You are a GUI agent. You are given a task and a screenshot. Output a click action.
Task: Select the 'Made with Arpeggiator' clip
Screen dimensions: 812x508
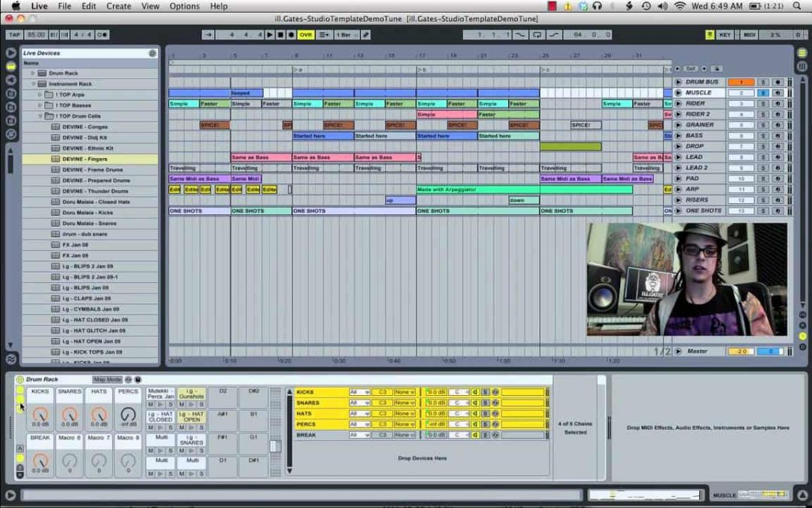(x=524, y=190)
